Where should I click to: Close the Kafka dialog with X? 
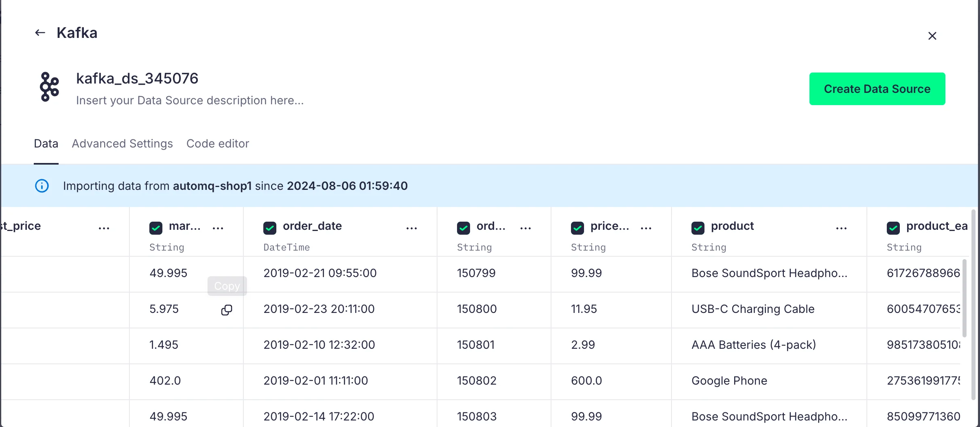pos(932,36)
